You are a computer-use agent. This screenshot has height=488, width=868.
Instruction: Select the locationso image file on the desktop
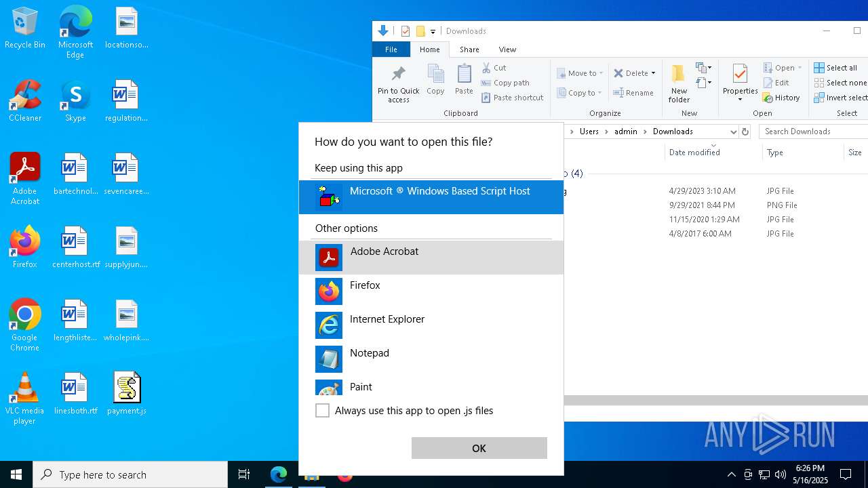pyautogui.click(x=127, y=28)
